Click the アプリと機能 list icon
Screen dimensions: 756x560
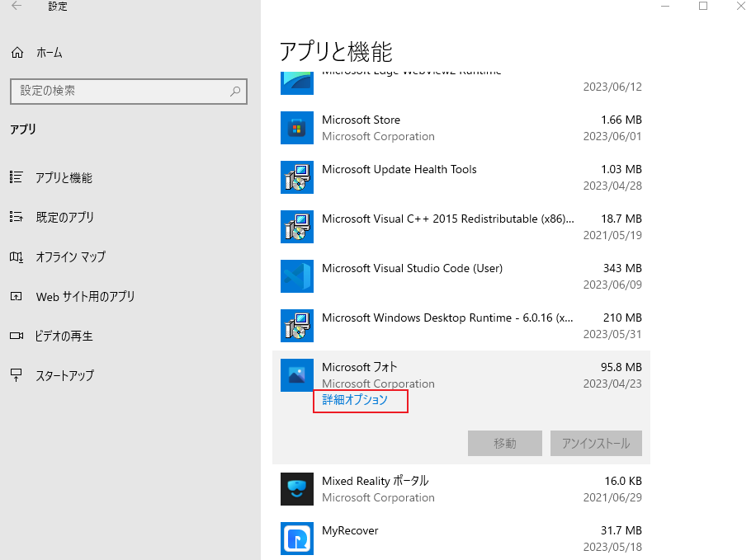point(16,177)
